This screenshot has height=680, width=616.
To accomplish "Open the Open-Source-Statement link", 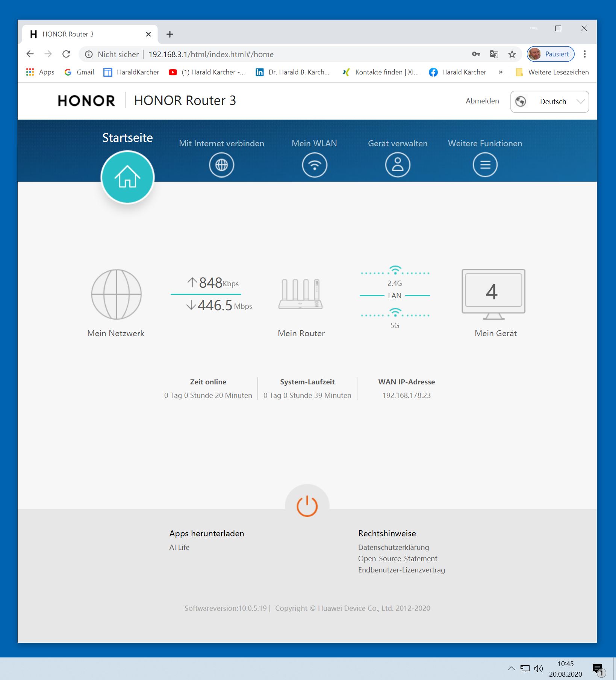I will click(398, 559).
